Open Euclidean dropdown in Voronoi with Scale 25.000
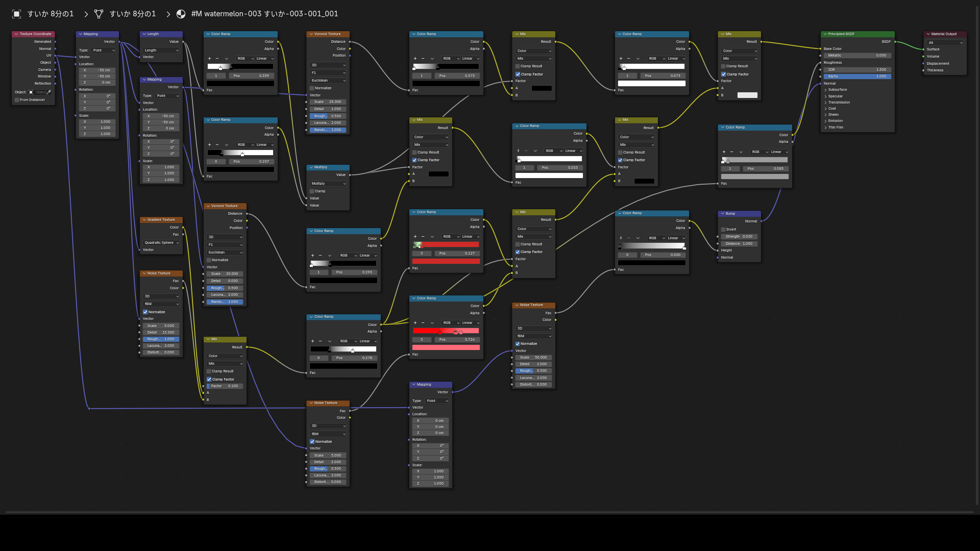 328,81
